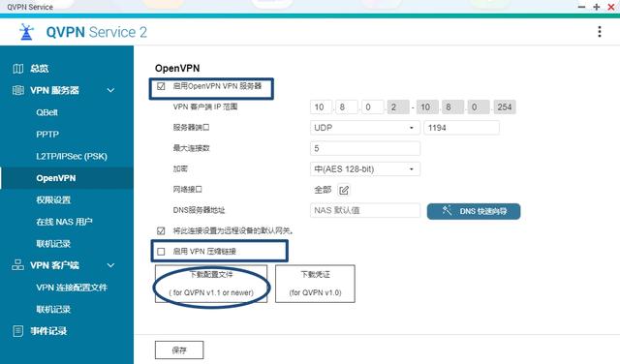Collapse the VPN 服务器 section chevron
620x364 pixels.
click(110, 90)
